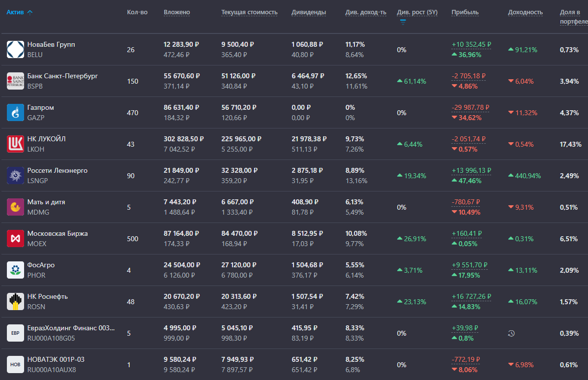The image size is (588, 380).
Task: Click invested 302 828,50 ₽ for ЛУКОЙЛ
Action: click(184, 139)
